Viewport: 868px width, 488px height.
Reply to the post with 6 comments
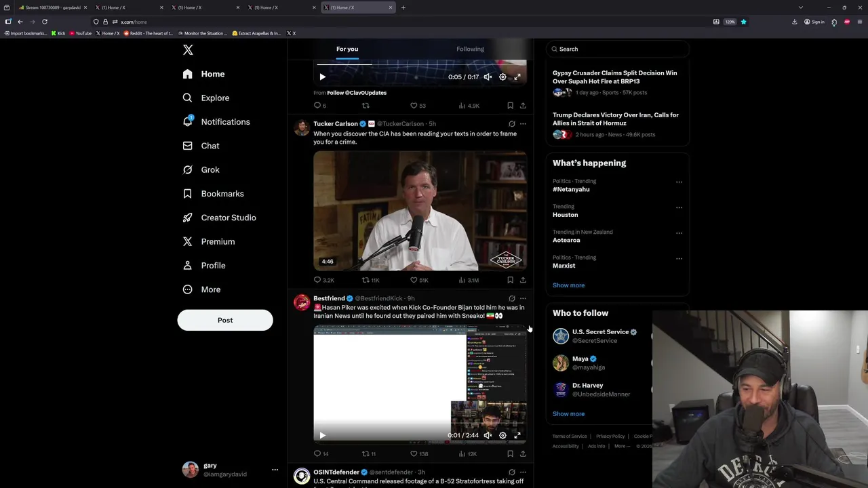coord(320,106)
